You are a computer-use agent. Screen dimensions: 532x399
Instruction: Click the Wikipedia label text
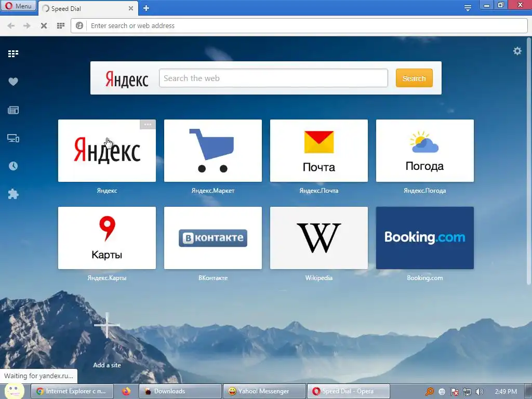(319, 278)
